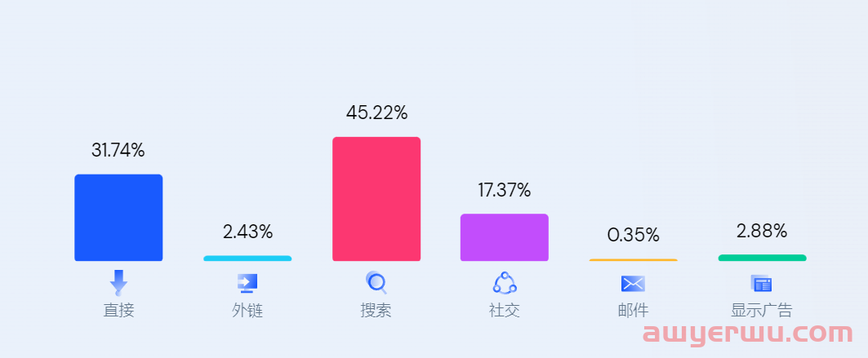868x358 pixels.
Task: Click the 显示广告 label
Action: coord(761,311)
